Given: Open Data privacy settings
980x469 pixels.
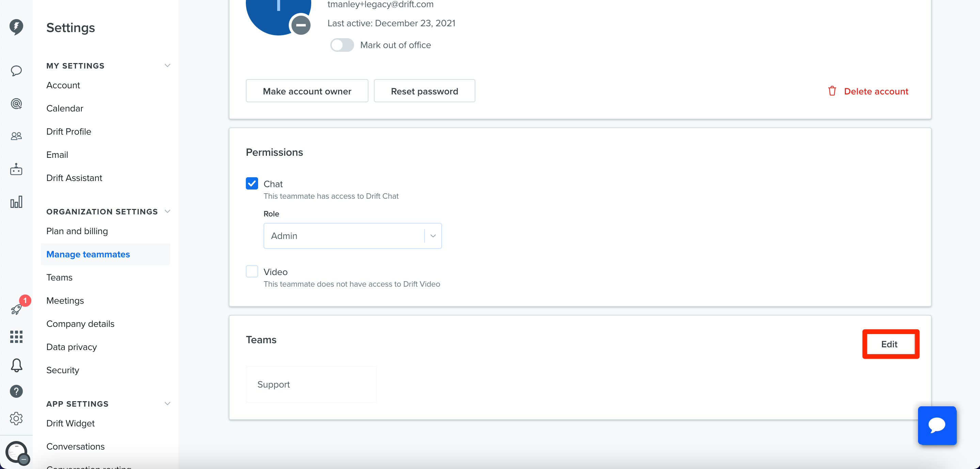Looking at the screenshot, I should (72, 347).
